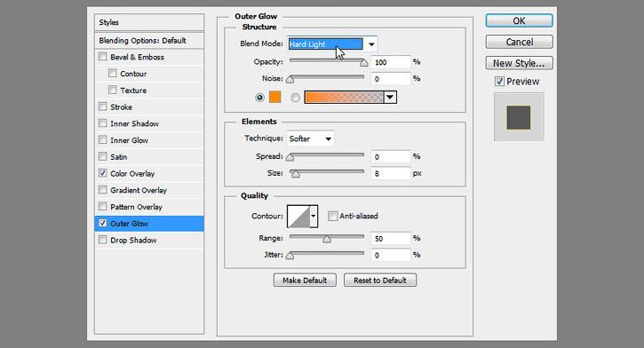The image size is (644, 348).
Task: Open the Satin settings row
Action: 149,157
